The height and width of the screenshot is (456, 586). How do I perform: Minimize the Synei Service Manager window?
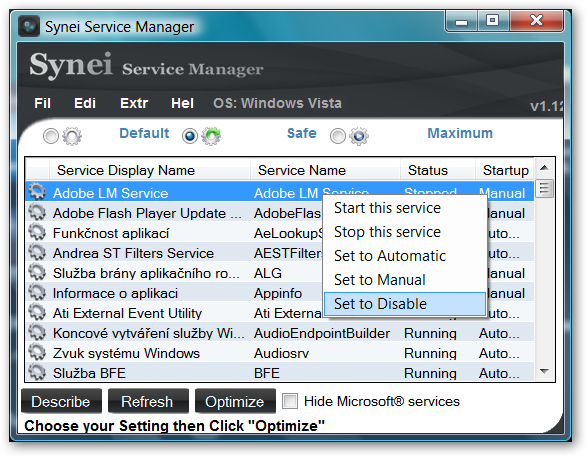[x=461, y=21]
